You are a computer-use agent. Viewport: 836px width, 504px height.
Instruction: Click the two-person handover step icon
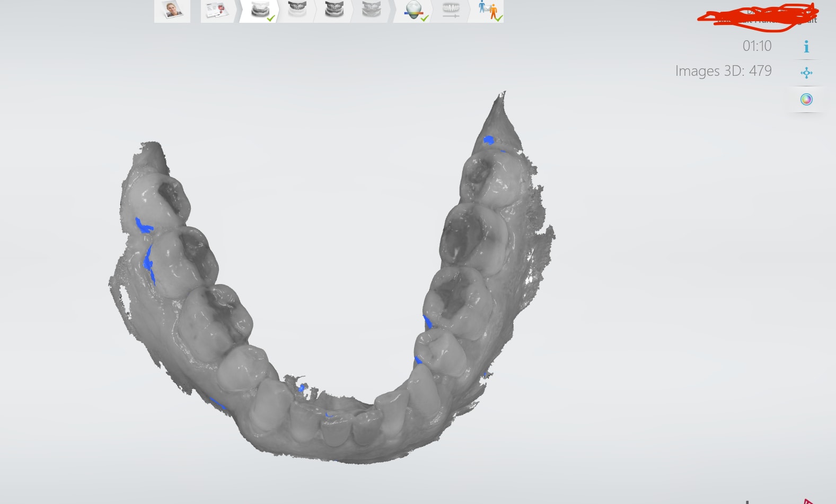(488, 10)
